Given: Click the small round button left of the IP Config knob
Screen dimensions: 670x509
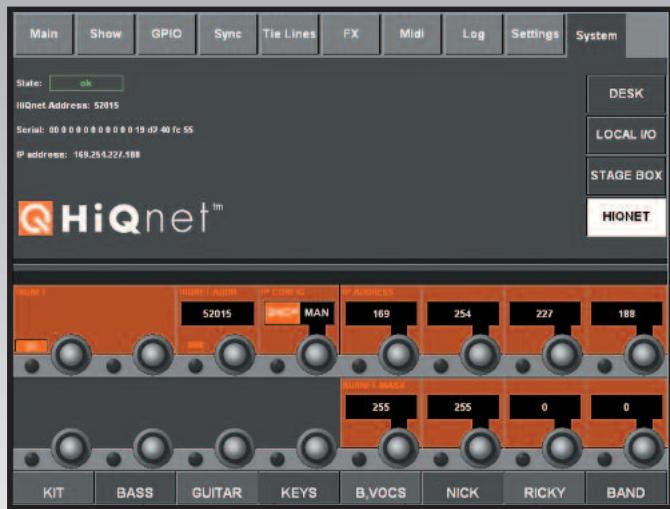Looking at the screenshot, I should [x=277, y=366].
